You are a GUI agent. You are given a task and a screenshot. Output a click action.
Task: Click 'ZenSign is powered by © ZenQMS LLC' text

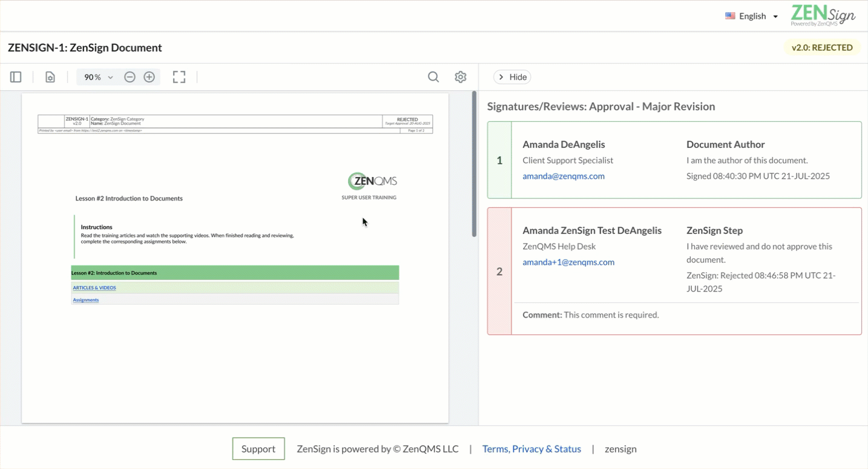click(378, 449)
